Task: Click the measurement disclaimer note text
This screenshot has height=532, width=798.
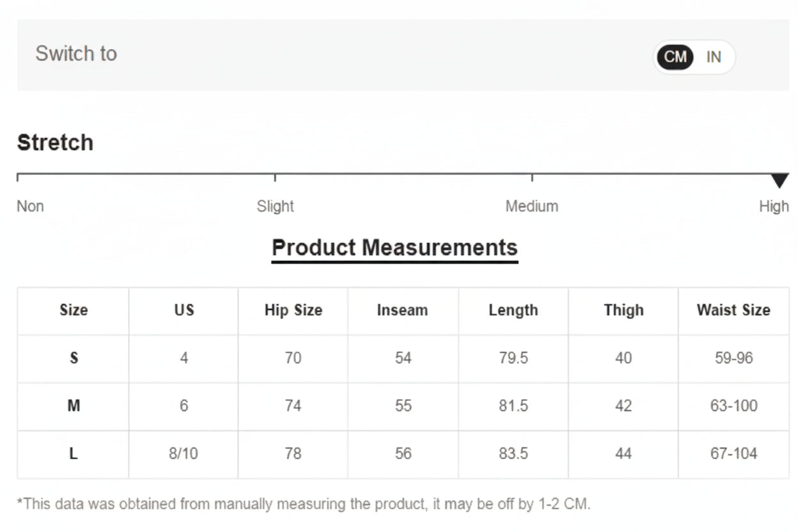Action: (x=304, y=504)
